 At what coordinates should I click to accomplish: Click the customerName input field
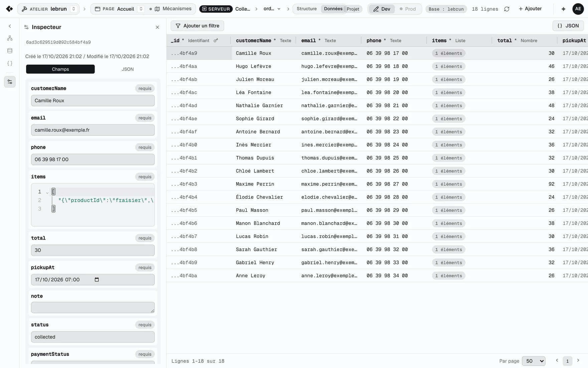click(x=93, y=101)
